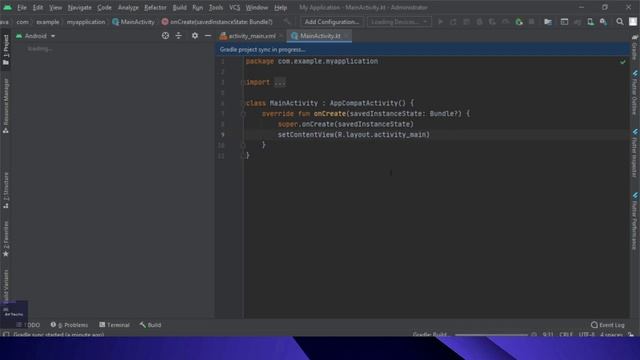
Task: Open the File menu
Action: coord(22,7)
